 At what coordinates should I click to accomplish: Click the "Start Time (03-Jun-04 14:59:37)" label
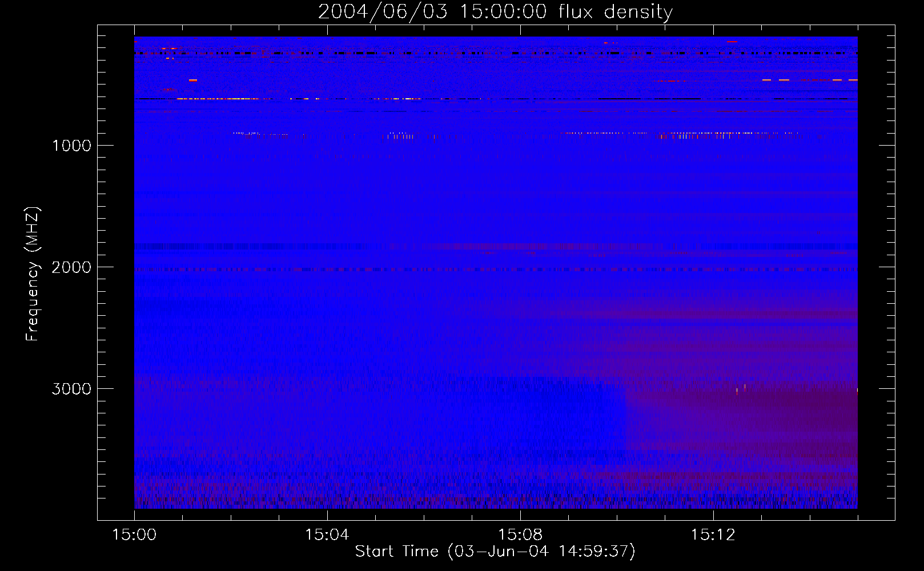495,552
